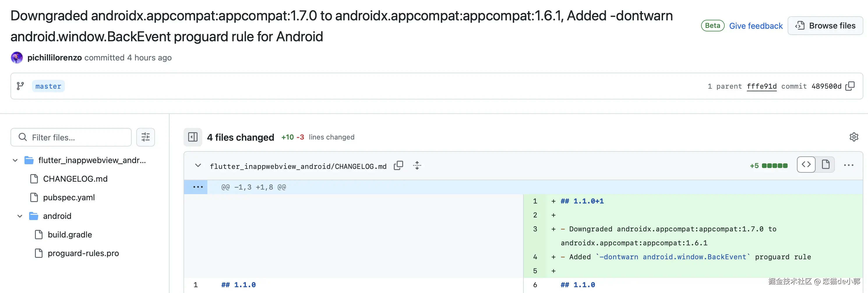Click the Browse files button
Screen dimensions: 868x293
(825, 26)
